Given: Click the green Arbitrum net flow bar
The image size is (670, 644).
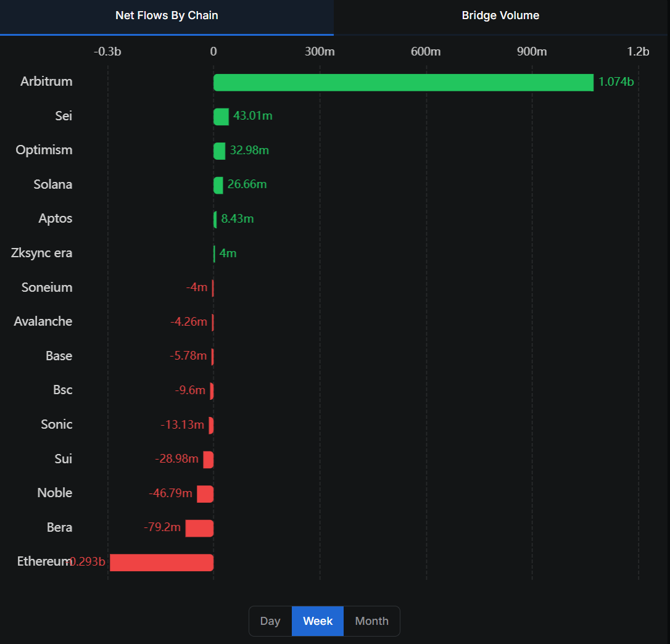Looking at the screenshot, I should (403, 83).
